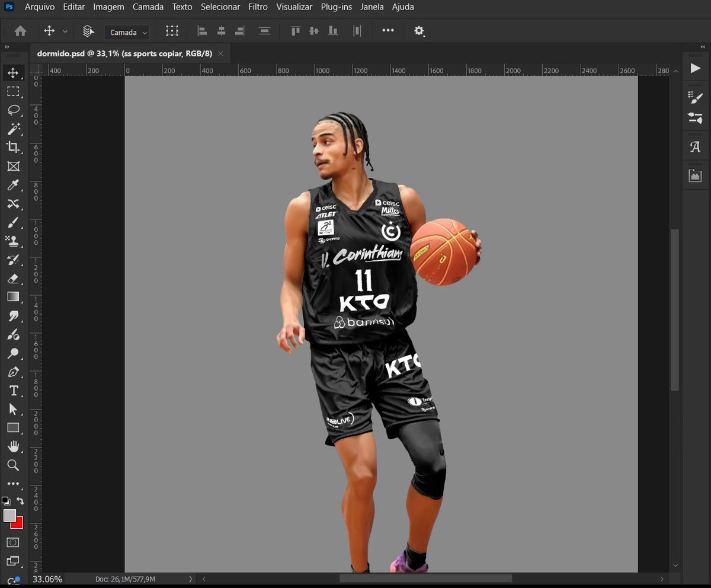Viewport: 711px width, 588px height.
Task: Select the Horizontal Type tool
Action: [13, 391]
